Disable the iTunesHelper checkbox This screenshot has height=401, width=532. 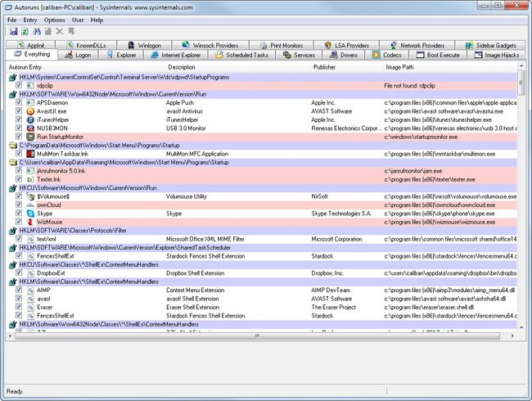coord(19,119)
